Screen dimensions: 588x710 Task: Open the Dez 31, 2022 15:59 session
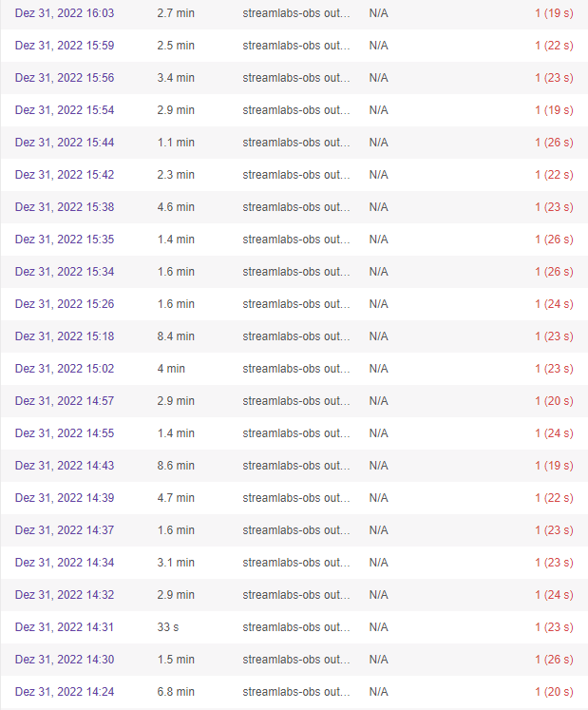coord(65,46)
